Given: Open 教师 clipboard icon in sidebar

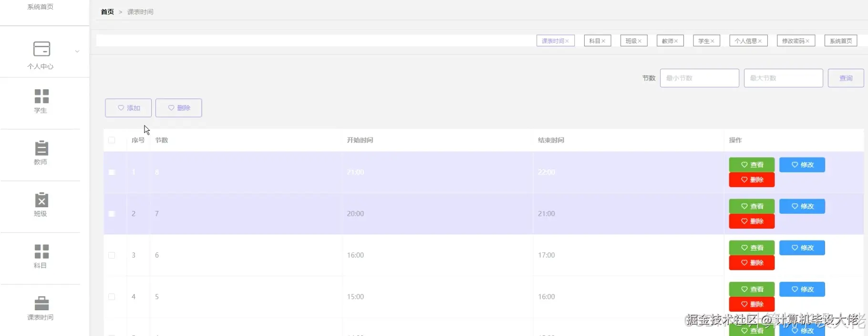Looking at the screenshot, I should click(41, 148).
